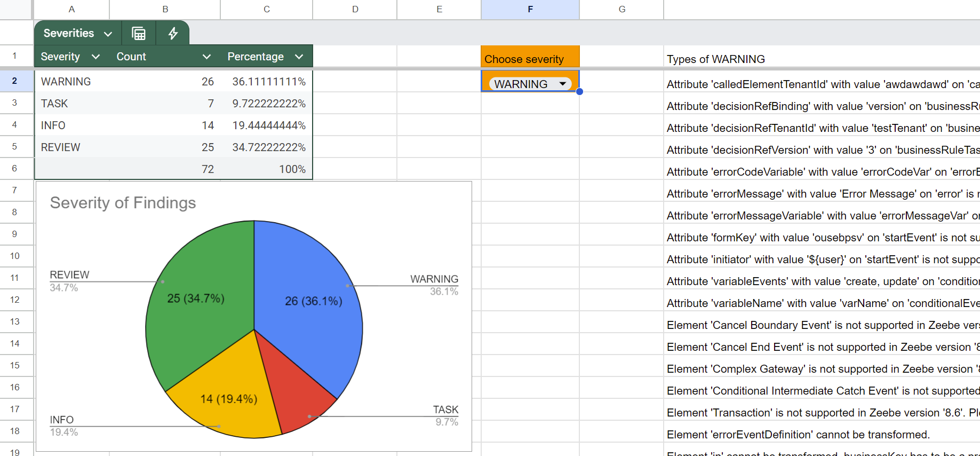
Task: Click the lightning bolt table actions icon
Action: click(x=173, y=33)
